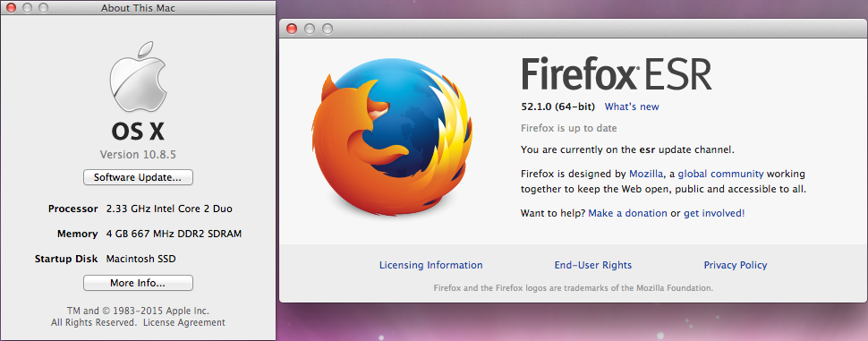Image resolution: width=868 pixels, height=341 pixels.
Task: Click the Mozilla Foundation trademark notice
Action: (x=574, y=288)
